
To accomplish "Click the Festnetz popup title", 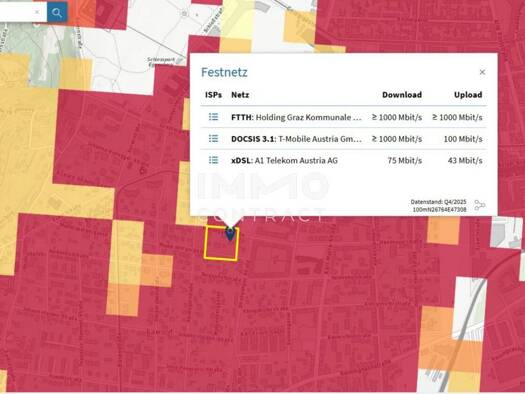I will coord(224,72).
